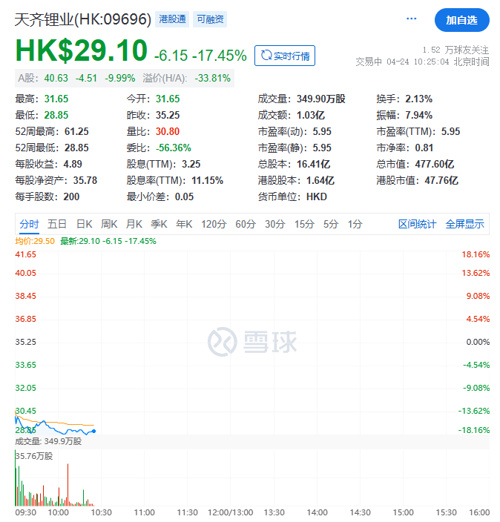Select the 分时 chart tab
This screenshot has height=522, width=500.
(29, 224)
